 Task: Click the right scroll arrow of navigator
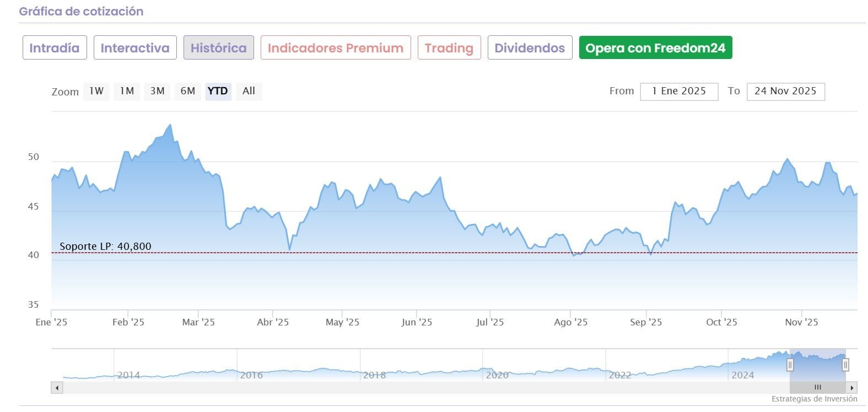852,388
